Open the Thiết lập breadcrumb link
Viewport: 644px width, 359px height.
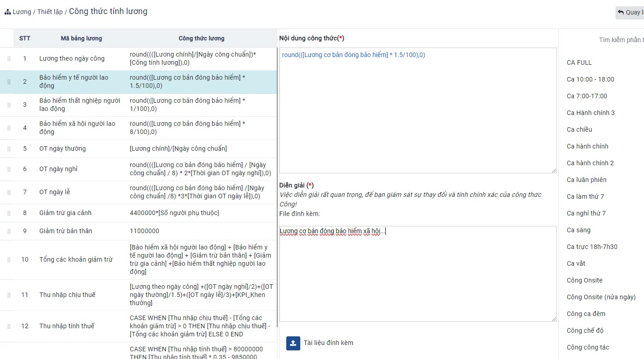pyautogui.click(x=50, y=12)
